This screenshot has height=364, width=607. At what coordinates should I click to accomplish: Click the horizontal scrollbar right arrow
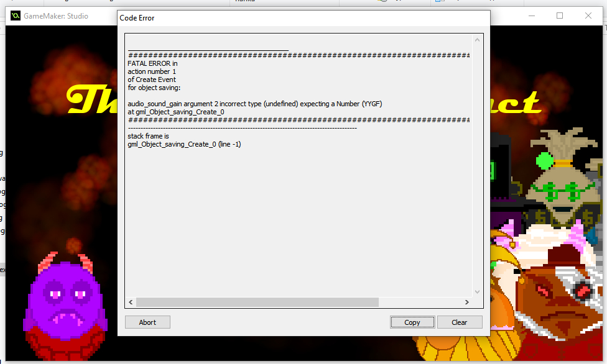467,302
